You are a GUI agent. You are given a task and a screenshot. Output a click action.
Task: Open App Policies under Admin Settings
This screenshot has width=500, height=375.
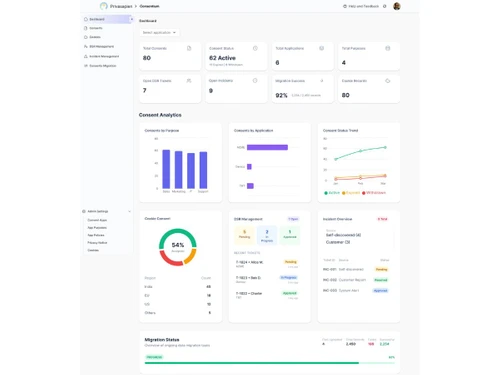(x=96, y=235)
